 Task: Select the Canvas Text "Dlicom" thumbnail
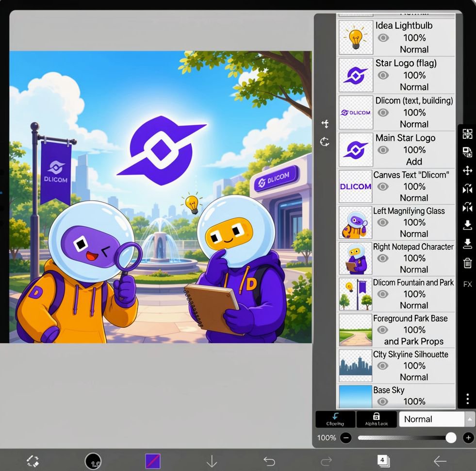pyautogui.click(x=356, y=186)
